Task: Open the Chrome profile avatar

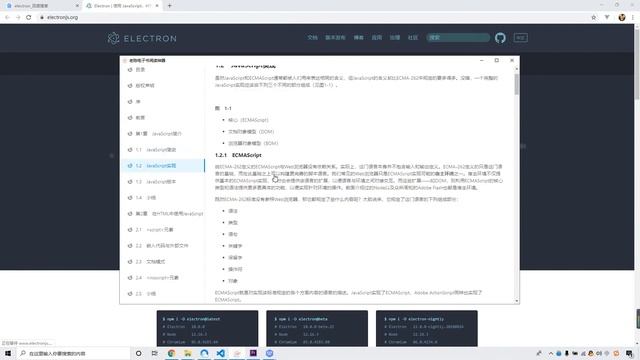Action: 622,17
